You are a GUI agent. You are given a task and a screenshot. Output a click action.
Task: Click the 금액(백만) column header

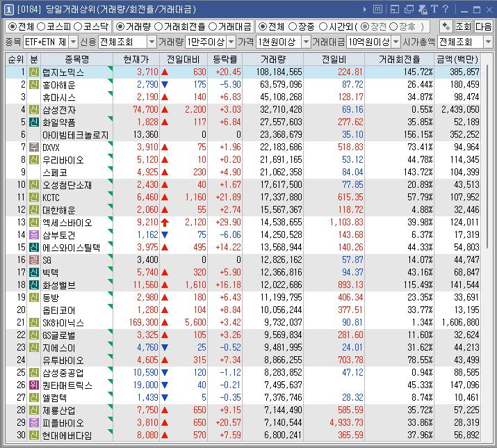pyautogui.click(x=457, y=59)
